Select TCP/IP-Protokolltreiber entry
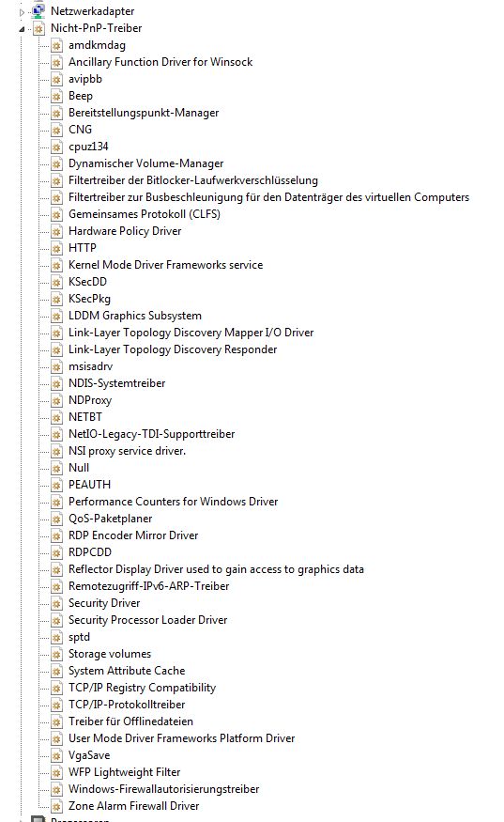Image resolution: width=504 pixels, height=822 pixels. [127, 705]
